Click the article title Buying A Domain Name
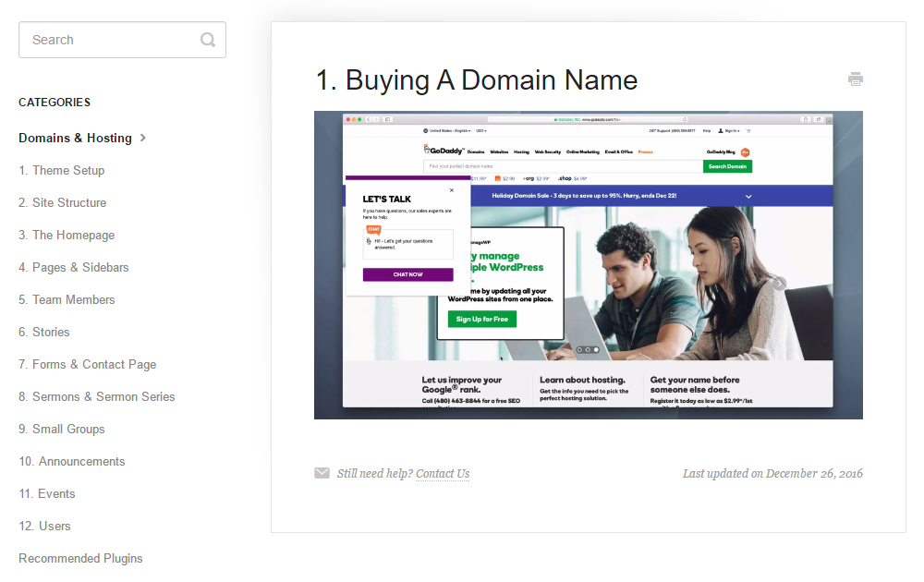Viewport: 924px width, 582px height. tap(477, 80)
